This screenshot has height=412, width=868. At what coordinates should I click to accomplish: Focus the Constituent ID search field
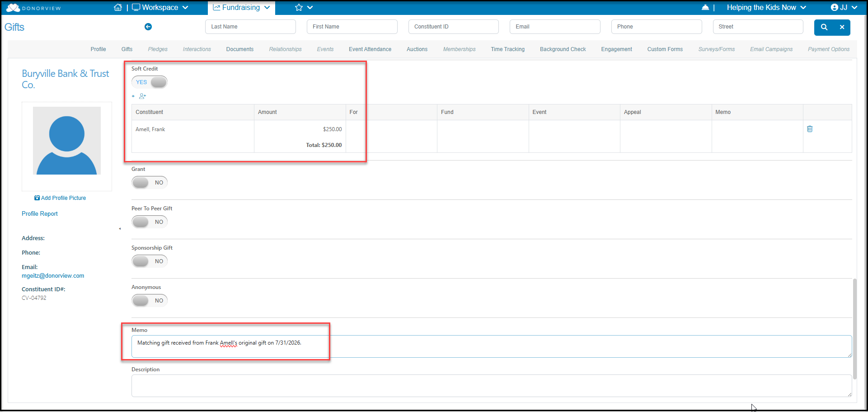pos(454,27)
